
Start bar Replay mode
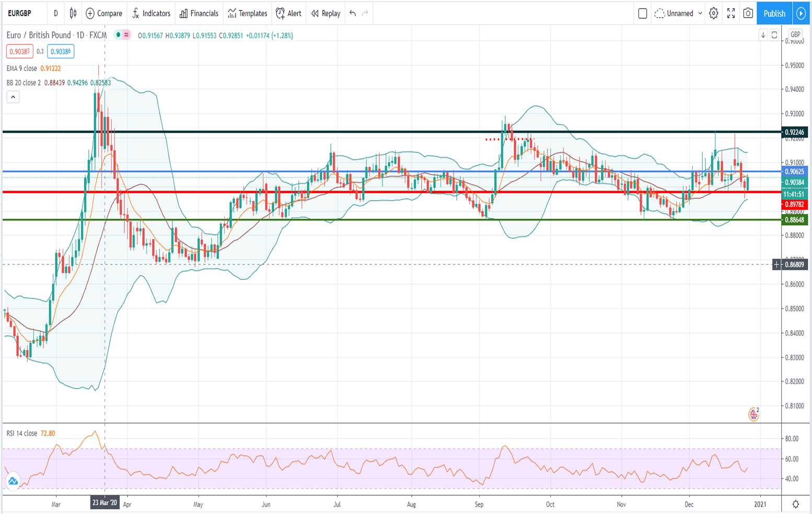point(326,14)
